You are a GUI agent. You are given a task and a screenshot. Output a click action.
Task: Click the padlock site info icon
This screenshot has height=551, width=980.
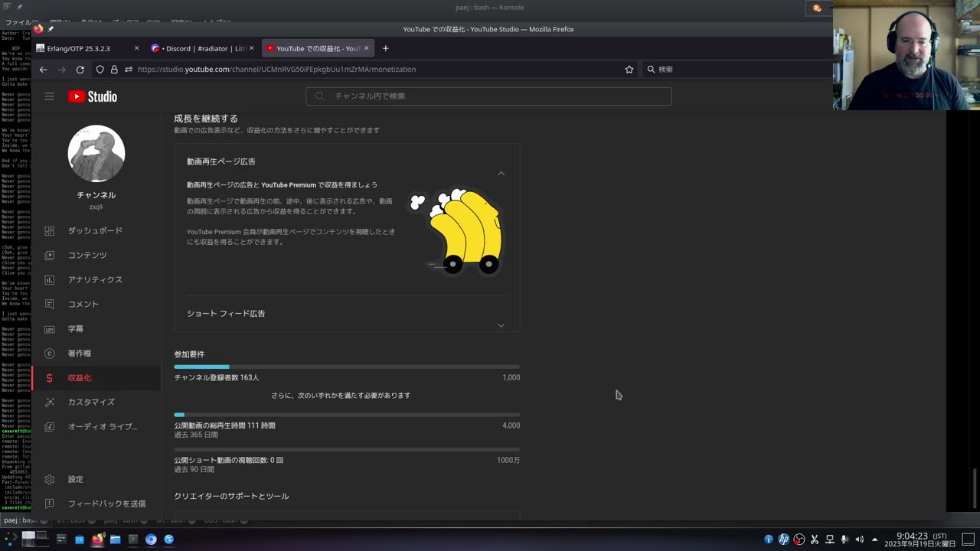(x=114, y=69)
